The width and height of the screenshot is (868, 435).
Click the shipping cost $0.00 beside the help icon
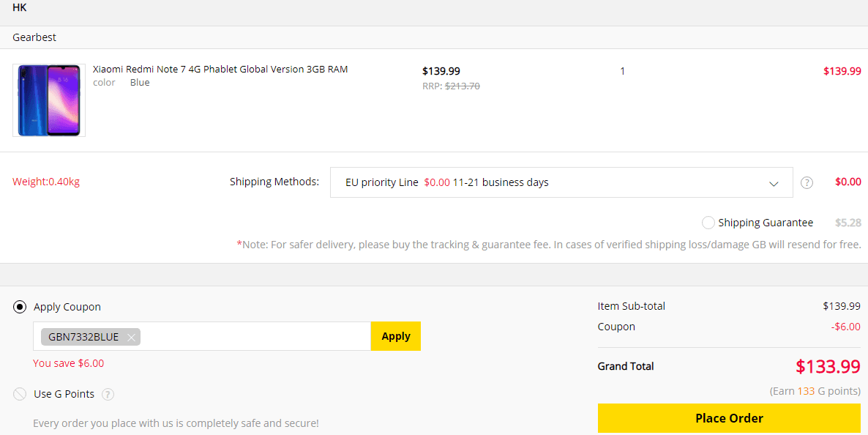click(x=848, y=182)
